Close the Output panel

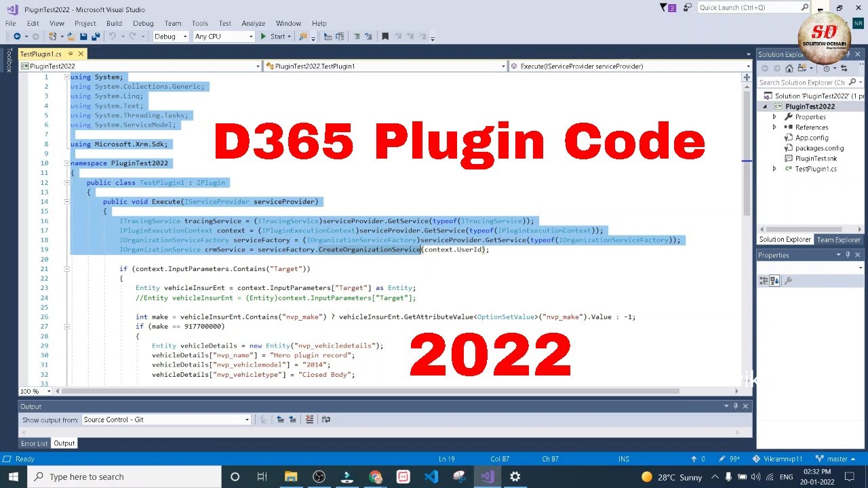coord(745,406)
